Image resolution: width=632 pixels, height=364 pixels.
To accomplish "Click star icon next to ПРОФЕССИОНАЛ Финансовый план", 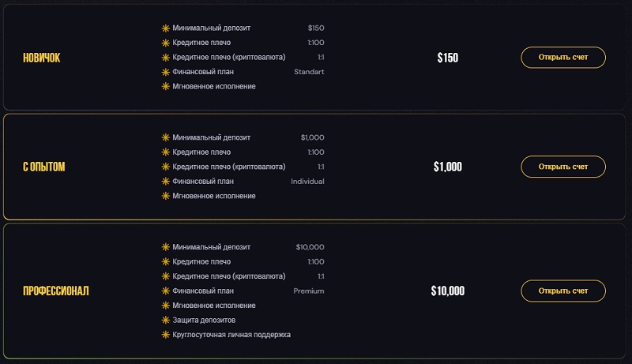I will pos(166,291).
